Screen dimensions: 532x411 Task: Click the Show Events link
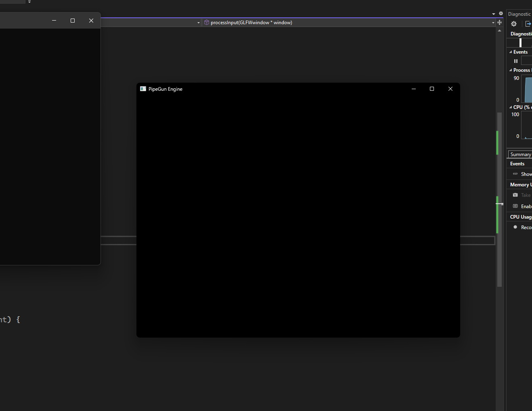point(526,174)
